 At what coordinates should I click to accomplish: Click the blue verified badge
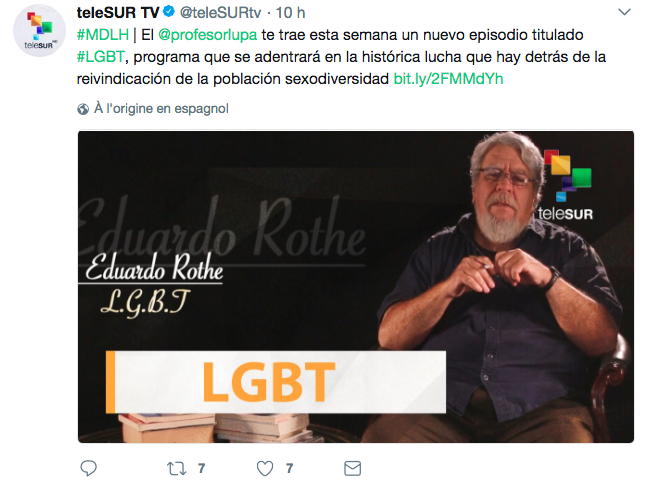click(x=169, y=12)
